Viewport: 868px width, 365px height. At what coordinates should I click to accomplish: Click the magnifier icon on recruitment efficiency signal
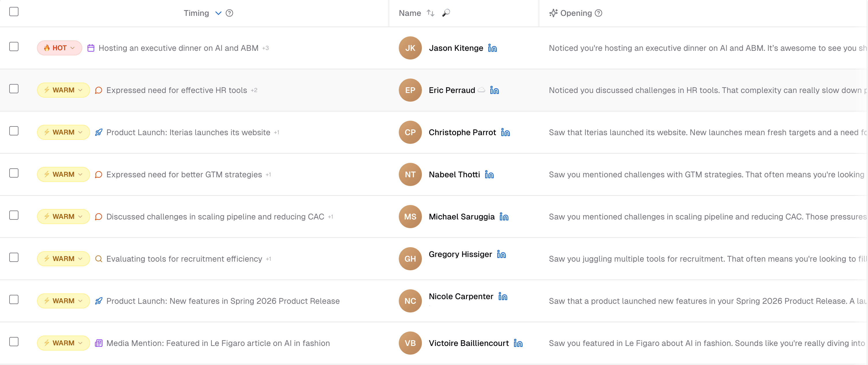98,259
